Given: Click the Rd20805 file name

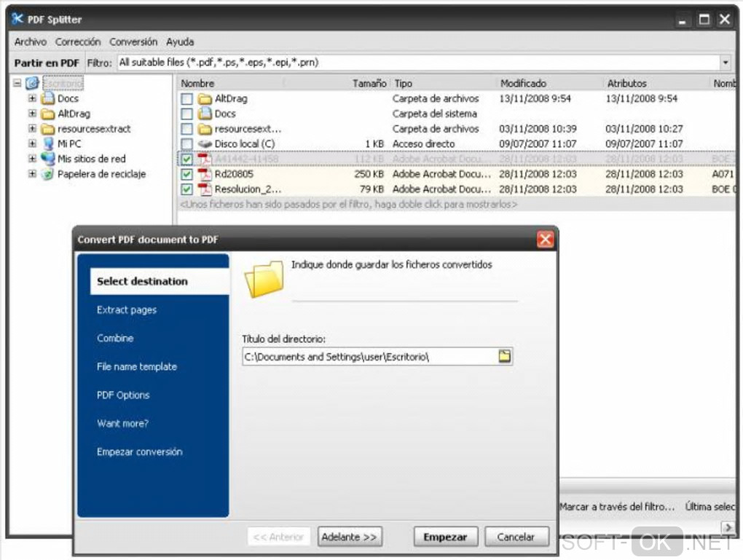Looking at the screenshot, I should (x=234, y=174).
